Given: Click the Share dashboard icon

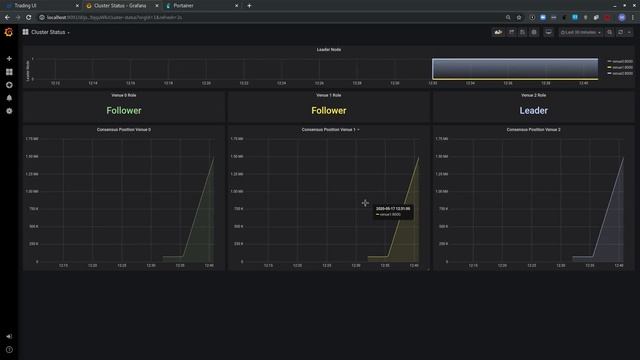Looking at the screenshot, I should coord(511,32).
